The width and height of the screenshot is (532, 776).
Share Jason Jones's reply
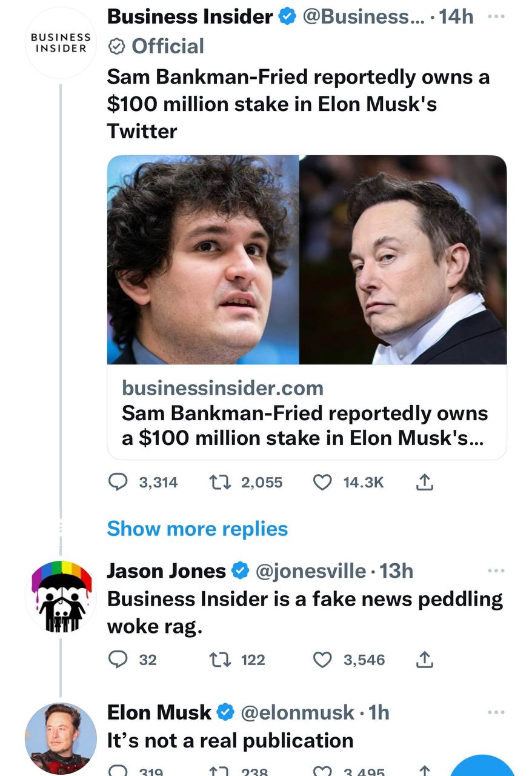425,660
